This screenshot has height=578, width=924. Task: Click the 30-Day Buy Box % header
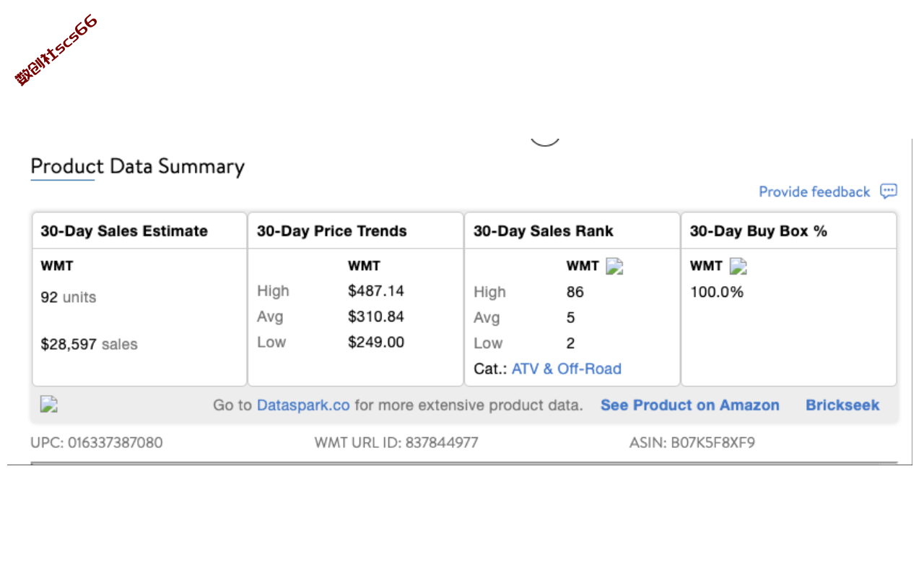click(x=759, y=231)
